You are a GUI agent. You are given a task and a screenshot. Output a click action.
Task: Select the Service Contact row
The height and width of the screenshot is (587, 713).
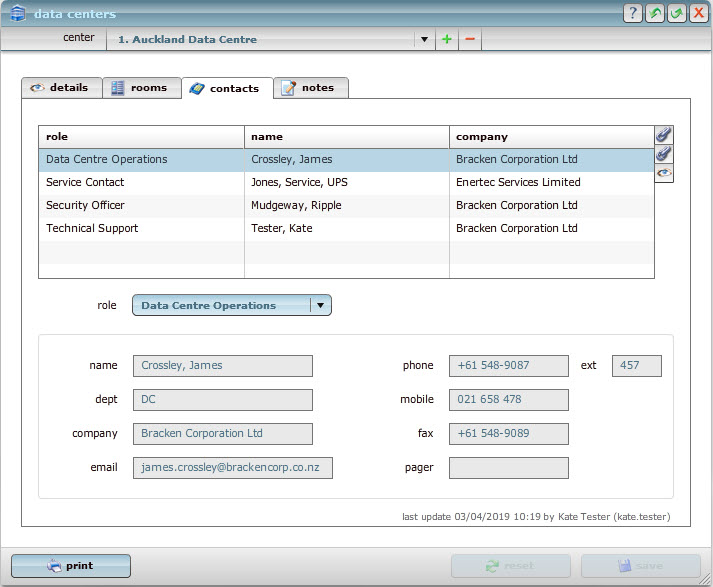point(140,183)
